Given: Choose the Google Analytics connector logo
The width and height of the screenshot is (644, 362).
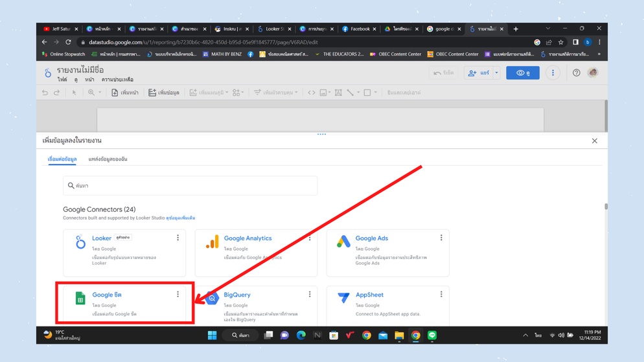Looking at the screenshot, I should [213, 242].
